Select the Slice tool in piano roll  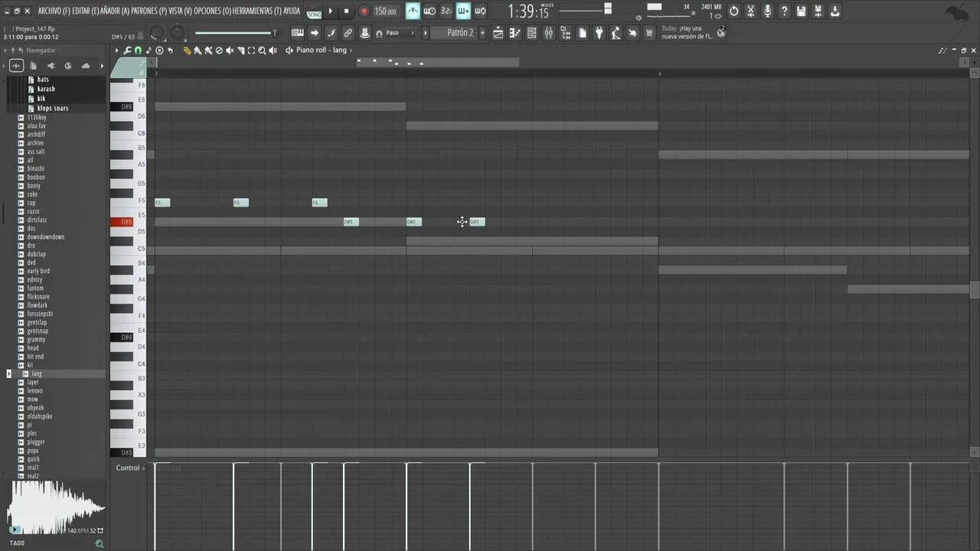(241, 51)
